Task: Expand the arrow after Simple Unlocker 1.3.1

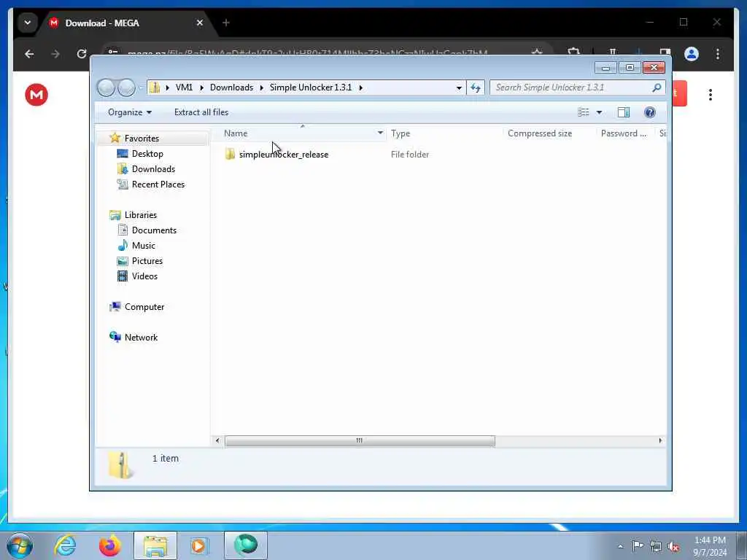Action: point(360,87)
